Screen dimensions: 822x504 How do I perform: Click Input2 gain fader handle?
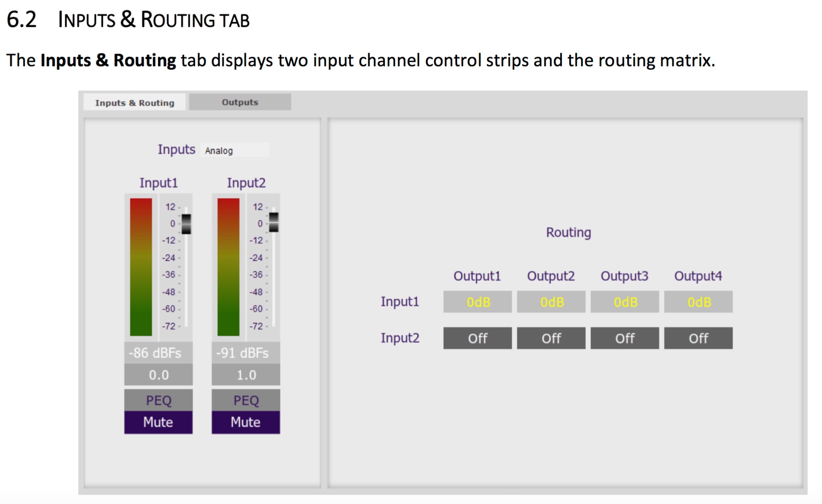274,222
